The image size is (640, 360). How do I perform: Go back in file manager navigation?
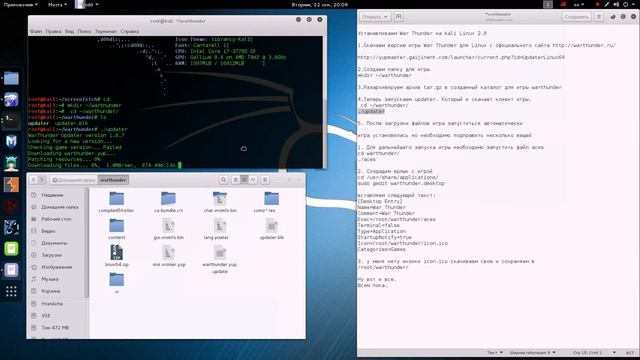34,180
